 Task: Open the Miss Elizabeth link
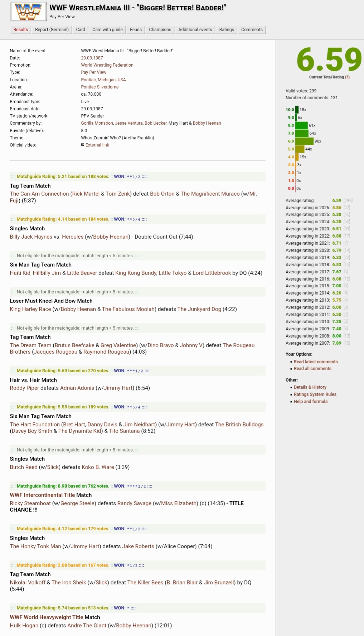[179, 503]
